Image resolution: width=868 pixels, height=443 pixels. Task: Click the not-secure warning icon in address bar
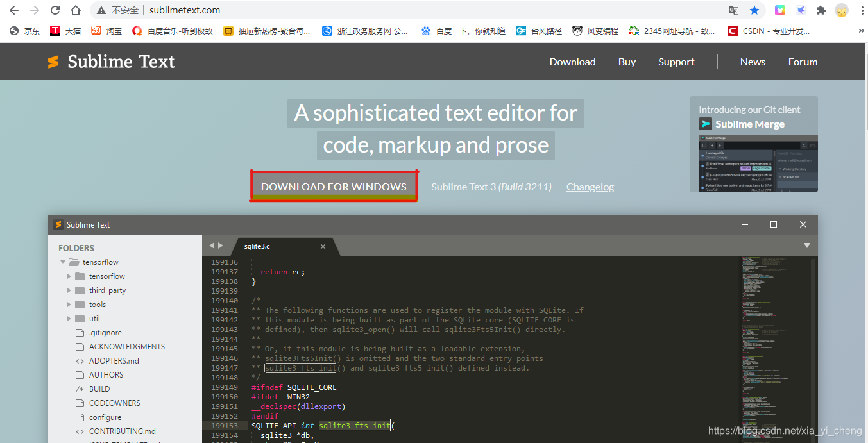point(101,10)
